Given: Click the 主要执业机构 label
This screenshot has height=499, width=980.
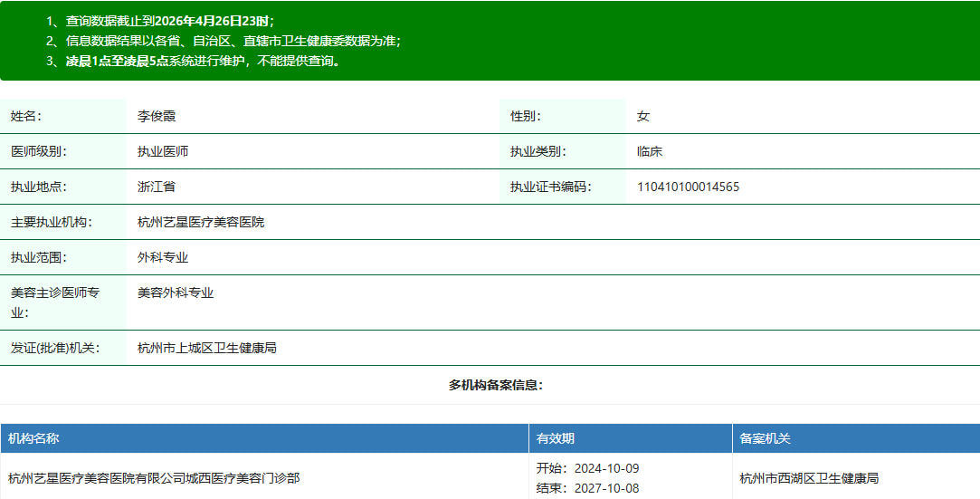Looking at the screenshot, I should (51, 222).
